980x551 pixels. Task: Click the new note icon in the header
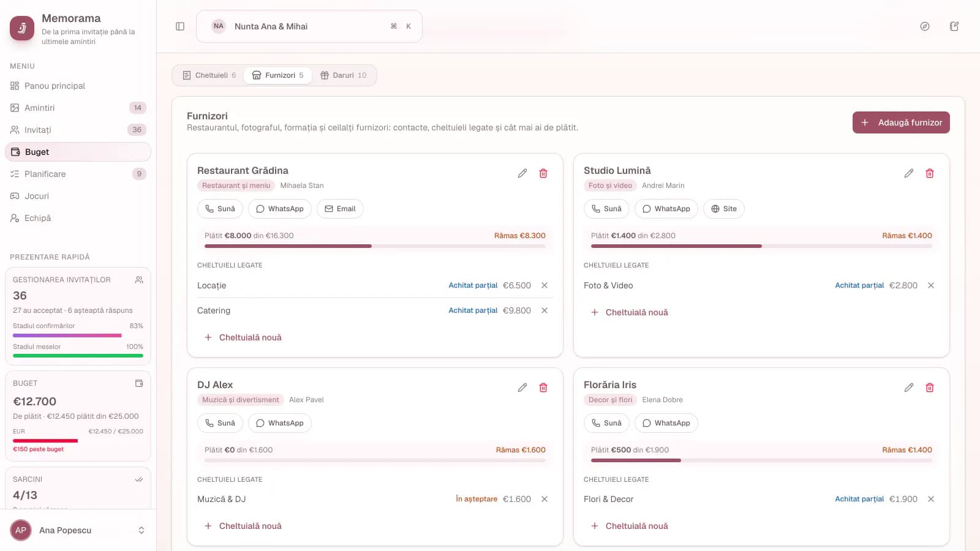(x=954, y=26)
